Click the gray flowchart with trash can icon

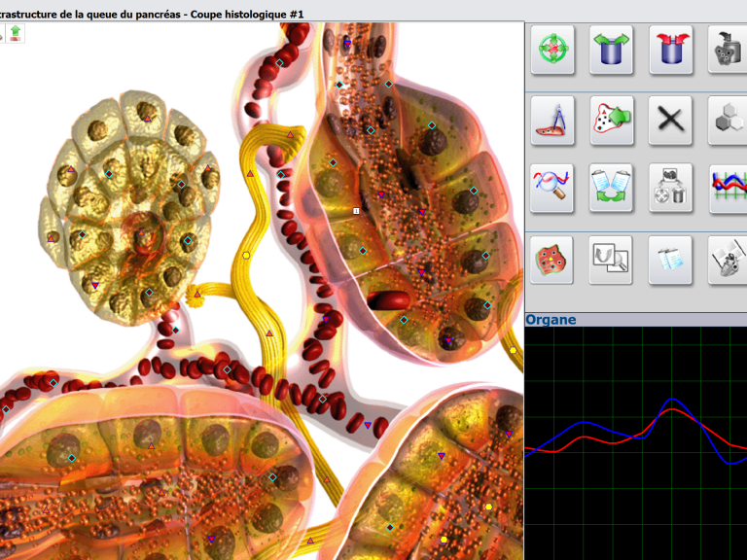tap(671, 188)
